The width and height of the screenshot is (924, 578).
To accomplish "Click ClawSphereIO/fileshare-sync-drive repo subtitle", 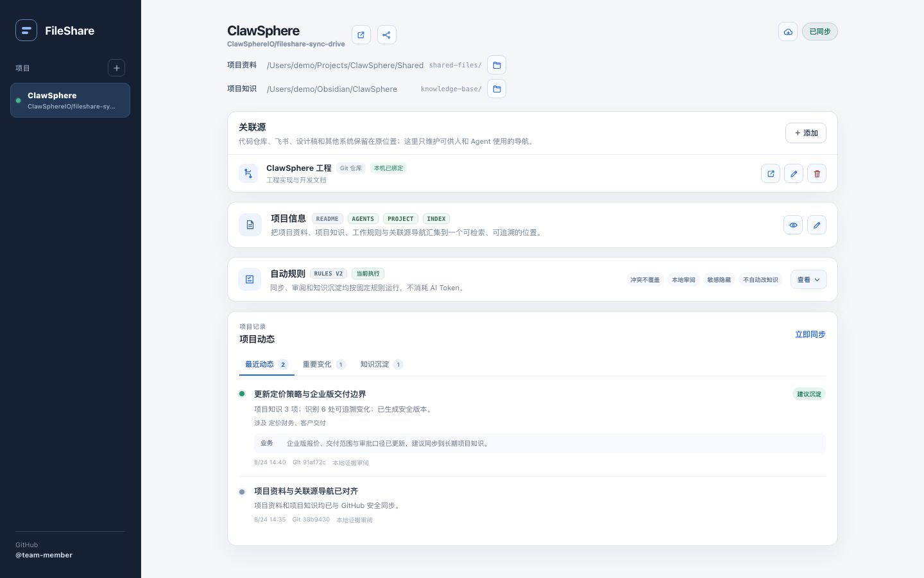I will coord(286,44).
